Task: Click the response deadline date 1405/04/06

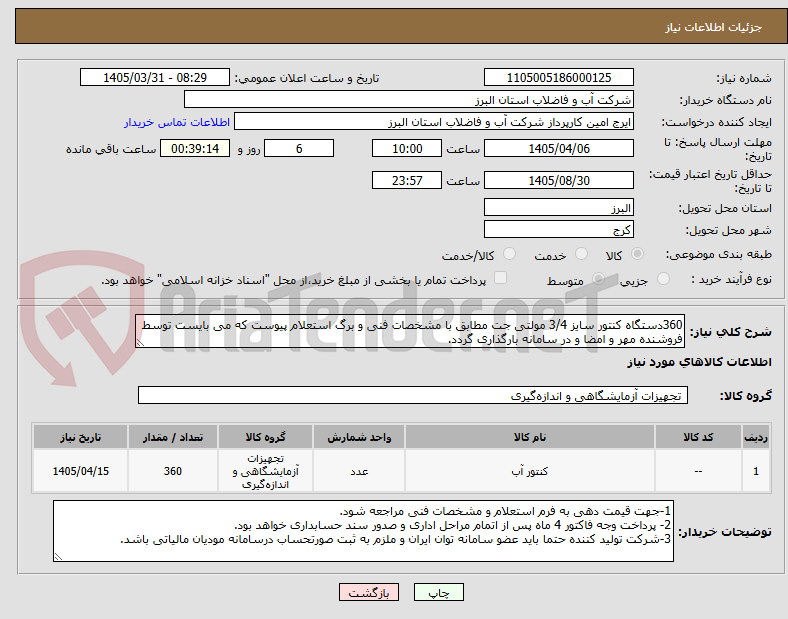Action: (x=558, y=148)
